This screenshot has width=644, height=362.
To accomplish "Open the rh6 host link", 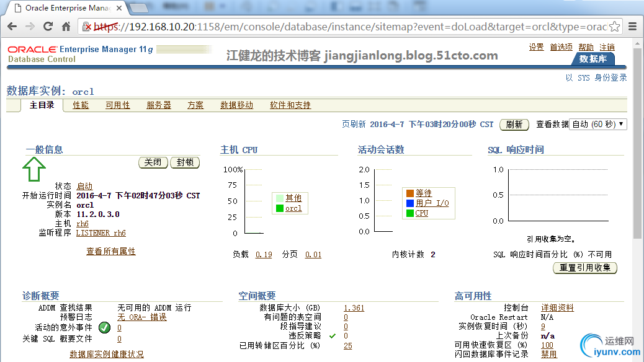I will 82,224.
